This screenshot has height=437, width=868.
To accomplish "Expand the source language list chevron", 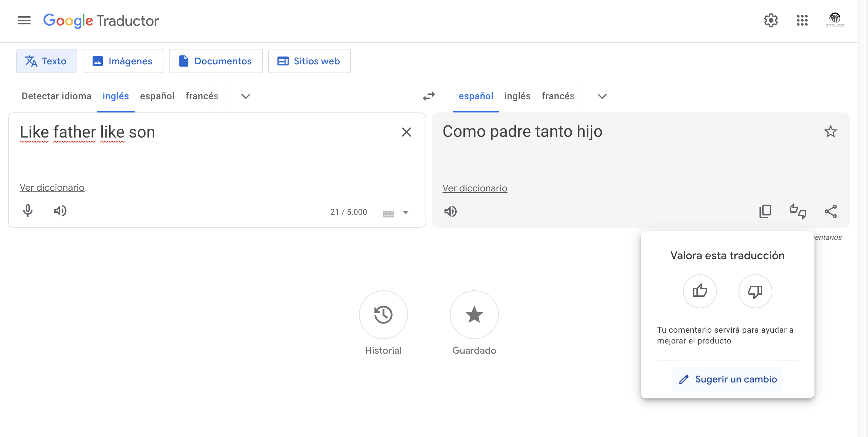I will (246, 97).
